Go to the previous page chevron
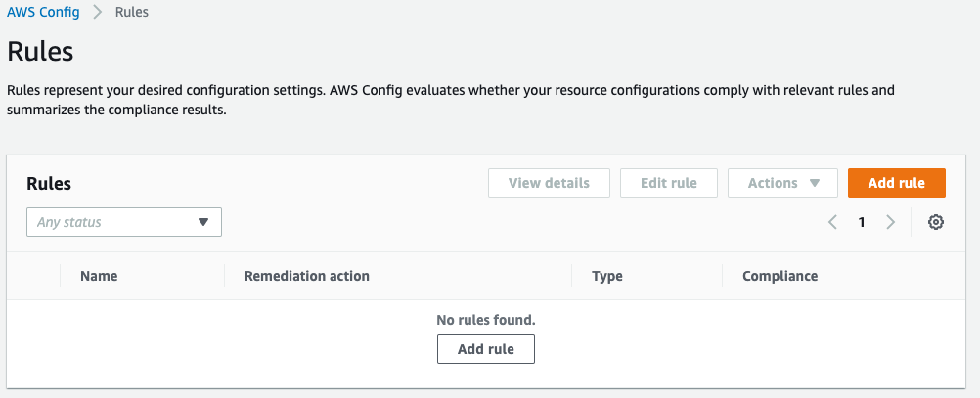 coord(832,222)
